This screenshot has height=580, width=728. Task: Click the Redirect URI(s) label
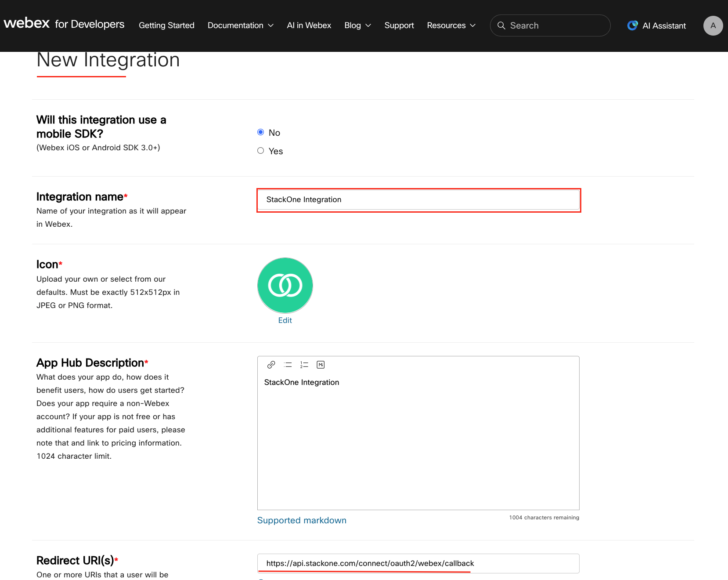(x=77, y=560)
